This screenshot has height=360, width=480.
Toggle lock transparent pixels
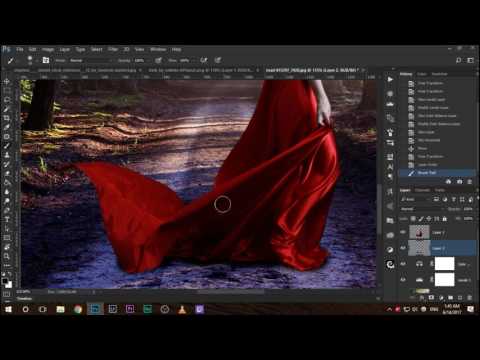pyautogui.click(x=413, y=219)
